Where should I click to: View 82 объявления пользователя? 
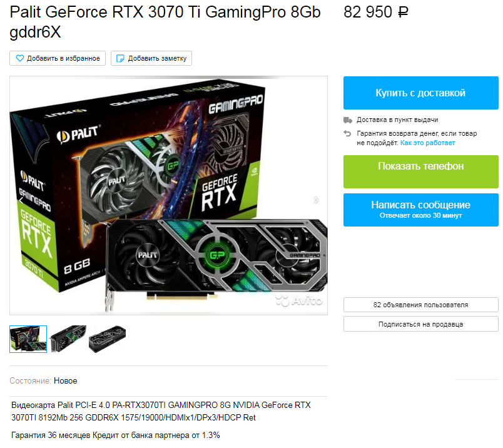coord(420,305)
